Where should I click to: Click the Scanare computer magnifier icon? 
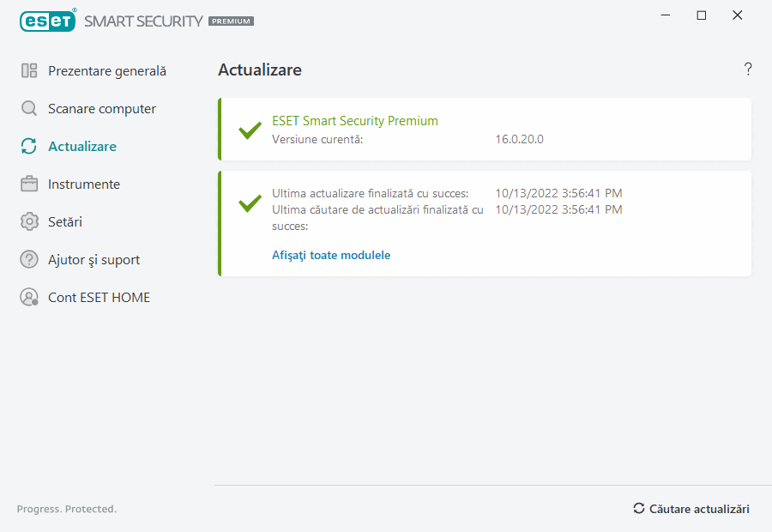pos(29,109)
